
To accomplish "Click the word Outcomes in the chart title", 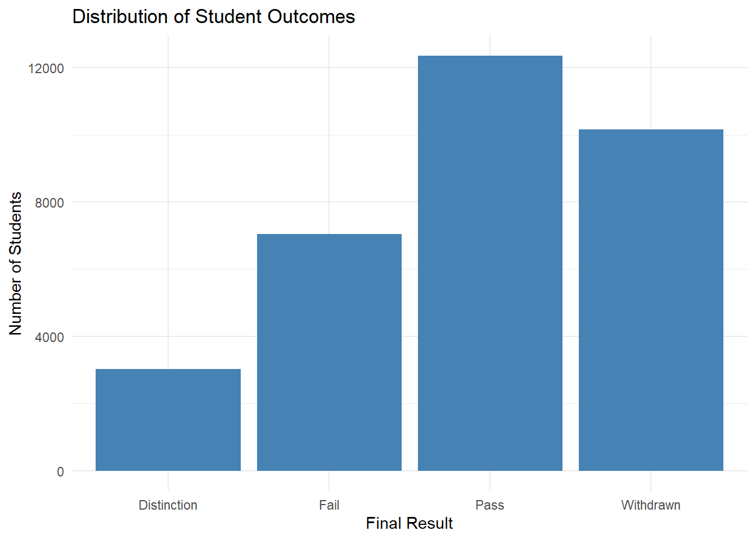I will pos(311,17).
